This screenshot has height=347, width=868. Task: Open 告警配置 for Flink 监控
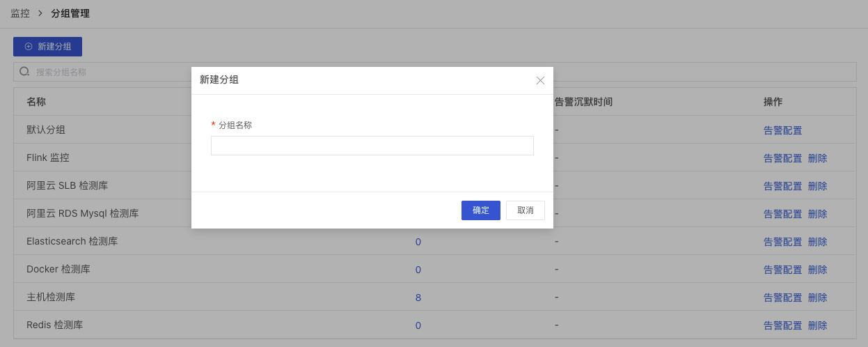coord(782,158)
